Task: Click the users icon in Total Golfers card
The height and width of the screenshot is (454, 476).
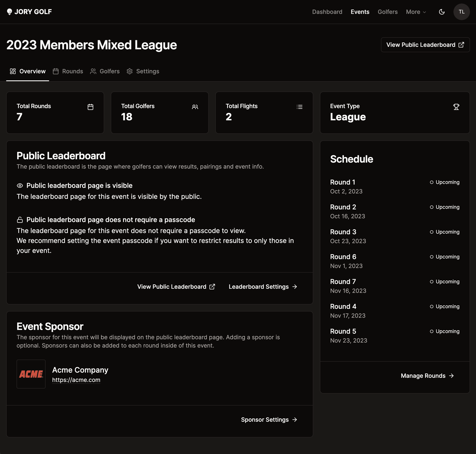Action: tap(195, 107)
